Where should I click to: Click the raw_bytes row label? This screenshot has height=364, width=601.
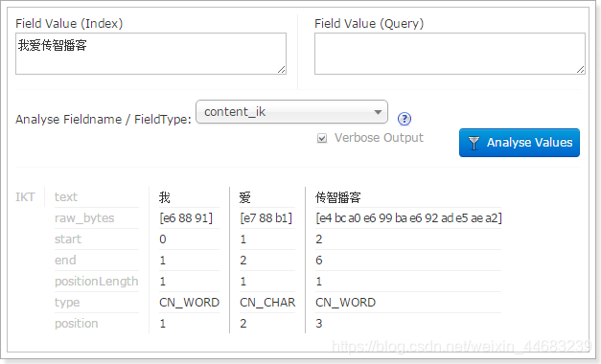coord(84,218)
